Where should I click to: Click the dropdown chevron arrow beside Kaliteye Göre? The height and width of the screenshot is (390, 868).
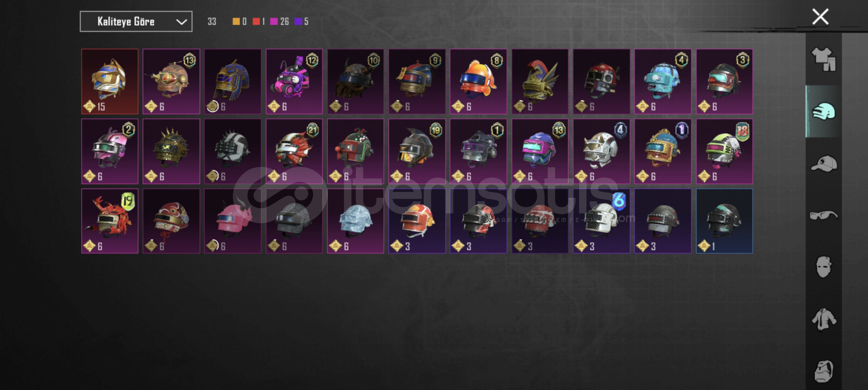(181, 22)
